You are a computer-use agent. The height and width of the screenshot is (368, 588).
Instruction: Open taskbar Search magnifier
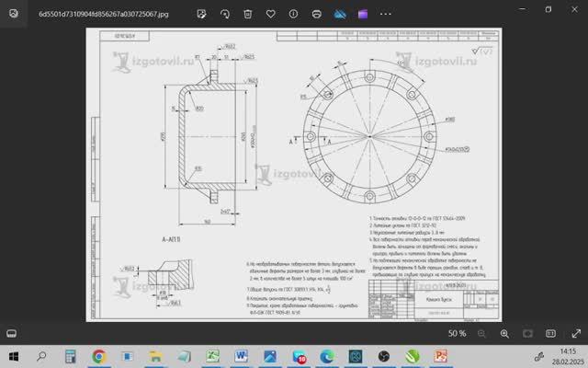tap(41, 356)
